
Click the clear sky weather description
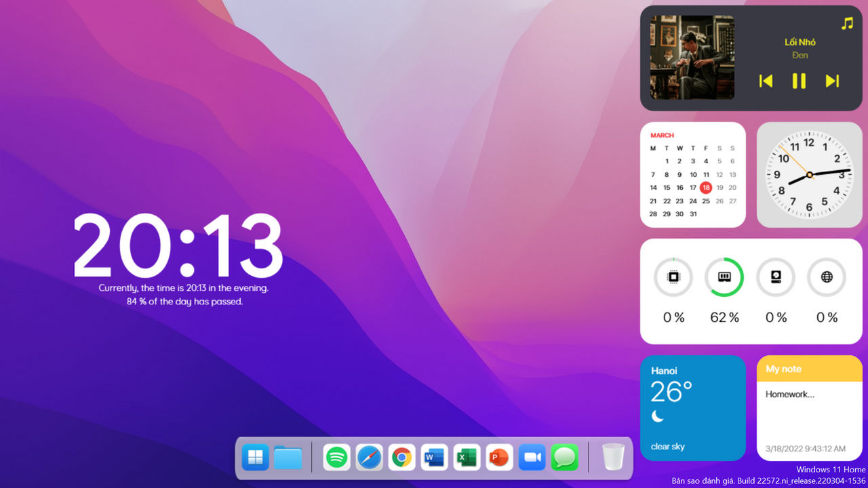(668, 447)
